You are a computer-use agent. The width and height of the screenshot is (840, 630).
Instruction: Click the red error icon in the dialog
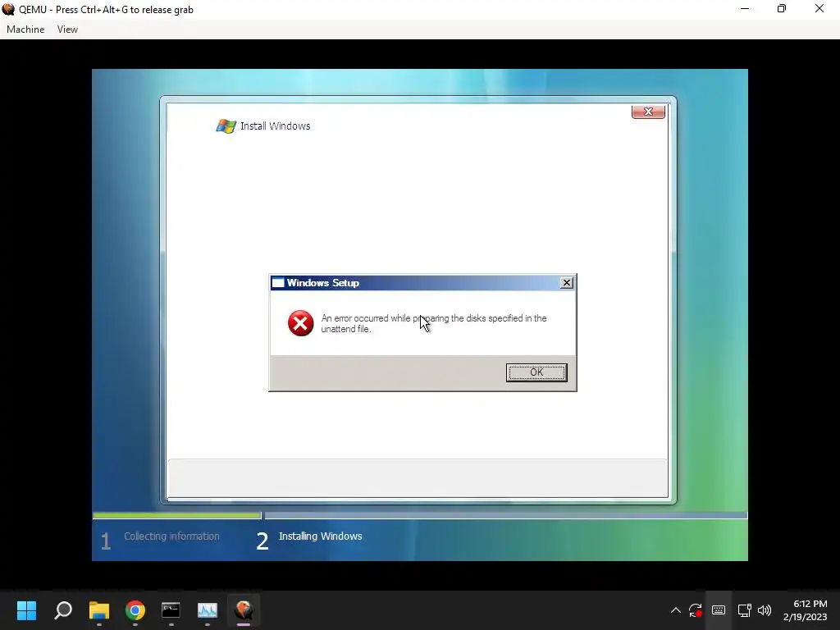(x=300, y=323)
